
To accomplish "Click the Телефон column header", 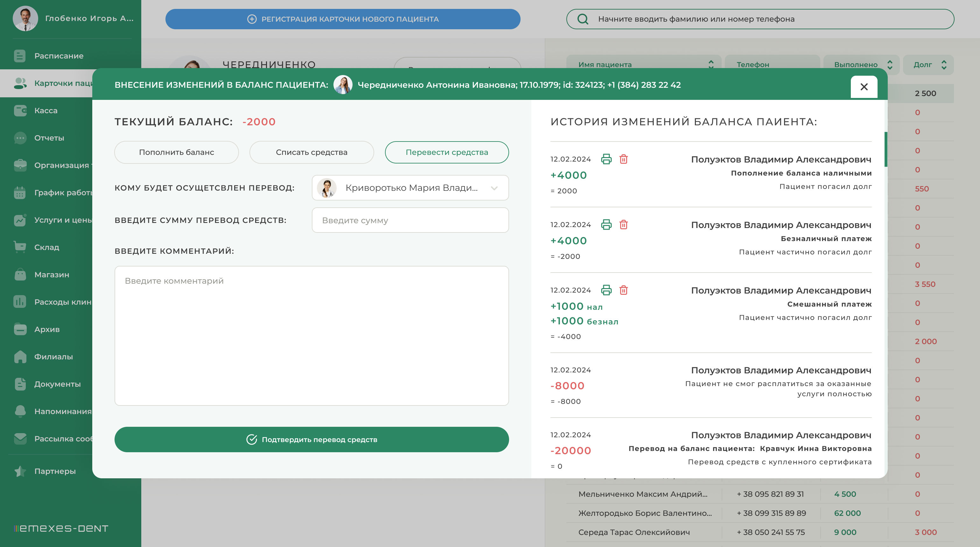I will [772, 65].
